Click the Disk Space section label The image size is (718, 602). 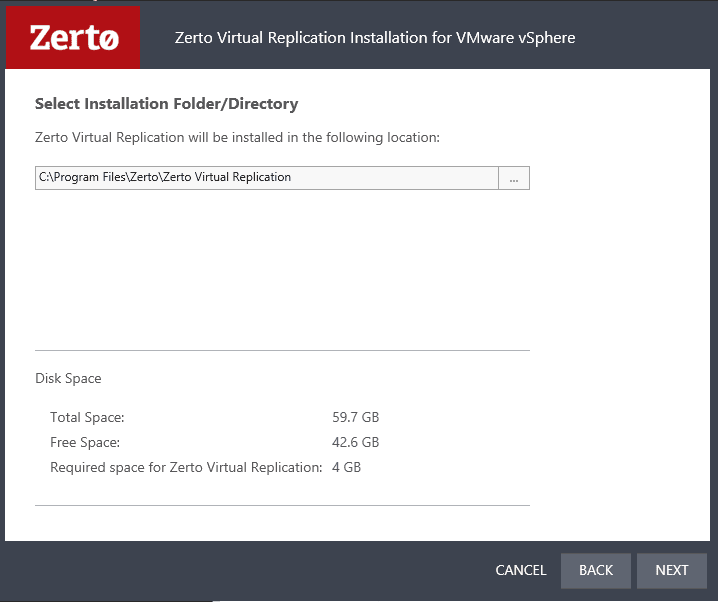[68, 378]
